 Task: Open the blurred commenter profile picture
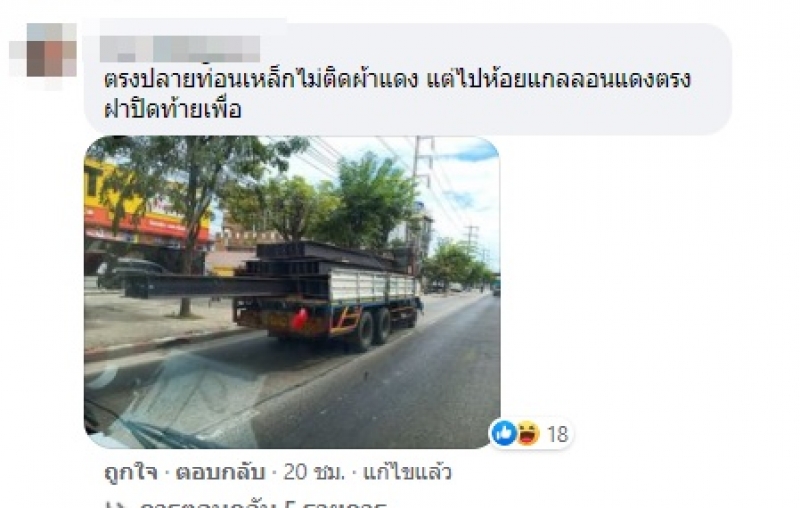tap(43, 50)
